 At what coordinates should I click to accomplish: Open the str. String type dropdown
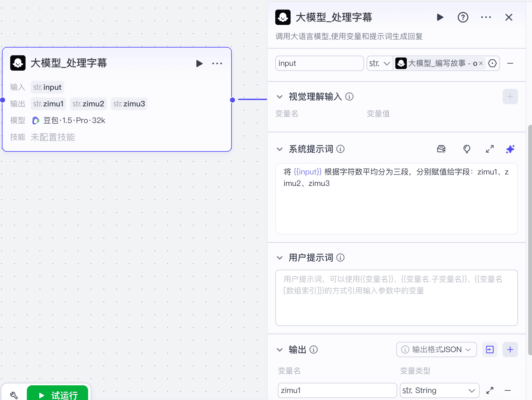(440, 390)
